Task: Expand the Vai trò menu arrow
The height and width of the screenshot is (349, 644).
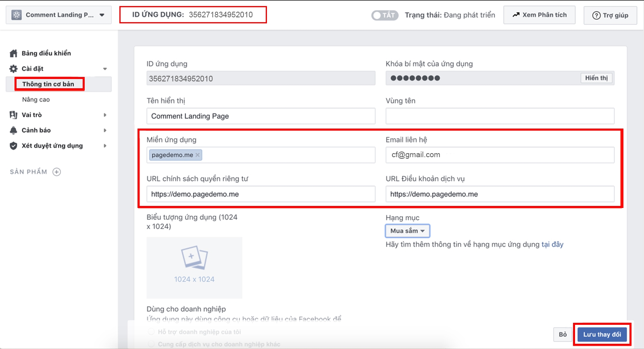Action: pyautogui.click(x=105, y=115)
